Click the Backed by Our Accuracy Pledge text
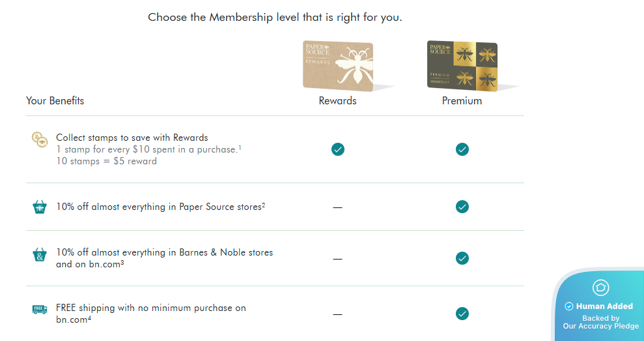This screenshot has width=644, height=341. coord(600,322)
